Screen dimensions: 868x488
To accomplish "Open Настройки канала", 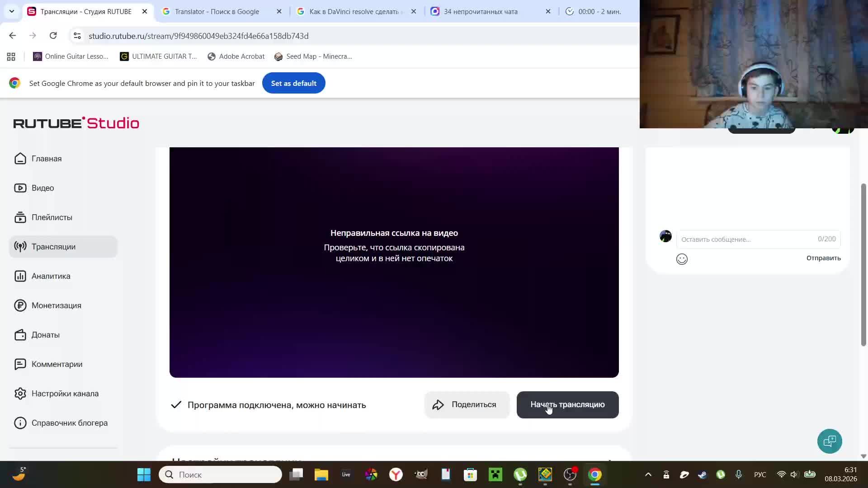I will point(65,394).
